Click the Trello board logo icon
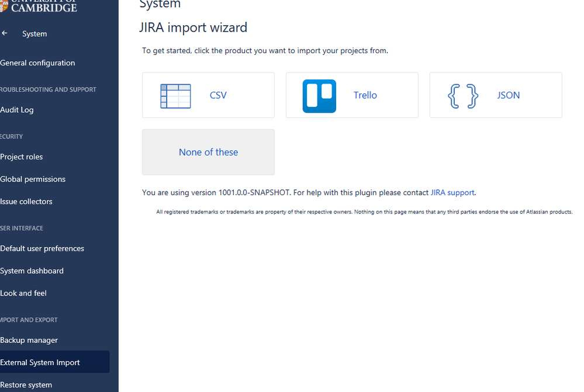584x392 pixels. (319, 96)
